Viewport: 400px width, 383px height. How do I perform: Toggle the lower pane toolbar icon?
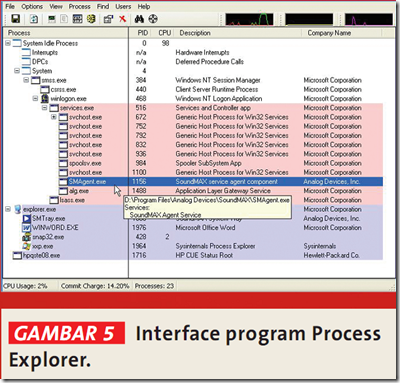point(77,19)
